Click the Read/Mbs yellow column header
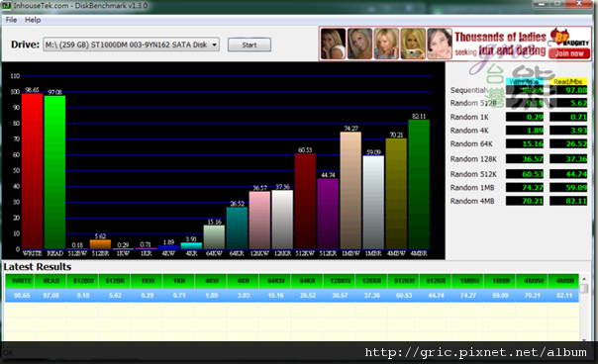 point(568,81)
